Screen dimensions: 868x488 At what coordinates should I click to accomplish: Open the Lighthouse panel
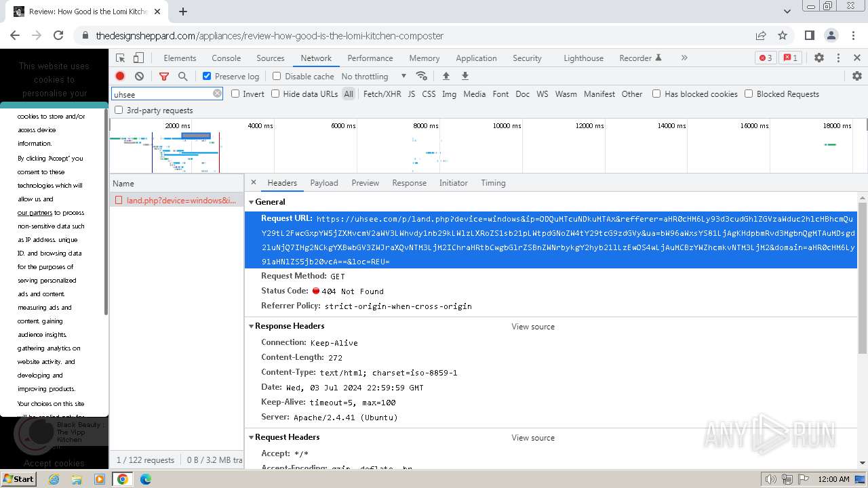(x=583, y=58)
